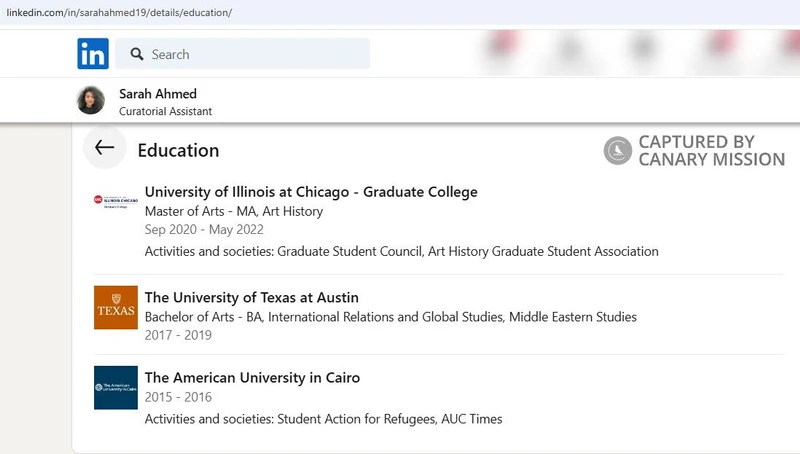Viewport: 800px width, 454px height.
Task: Go back using the arrow beside Education
Action: pos(105,147)
